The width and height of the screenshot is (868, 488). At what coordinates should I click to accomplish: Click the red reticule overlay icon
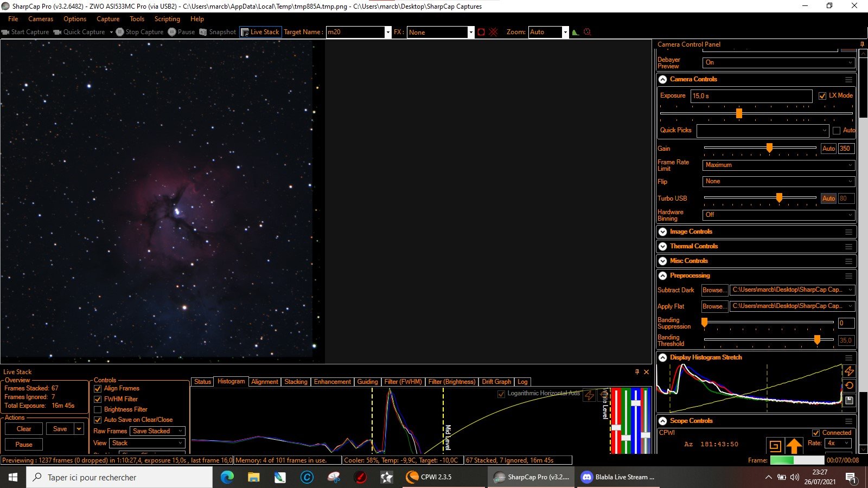point(493,32)
